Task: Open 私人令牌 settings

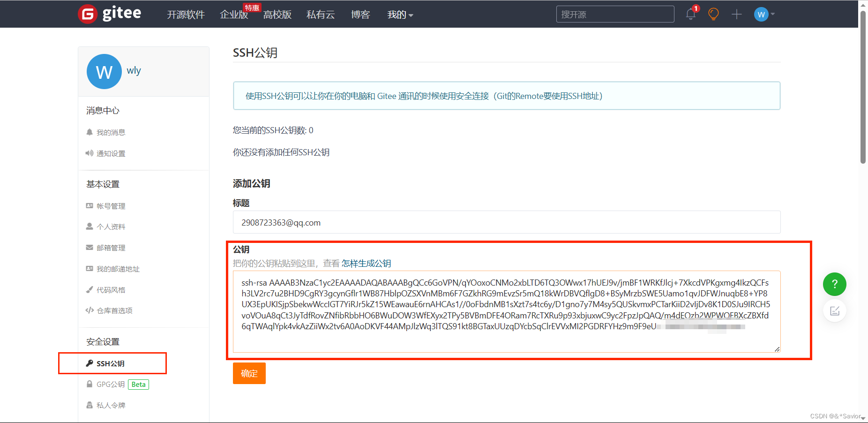Action: click(111, 406)
